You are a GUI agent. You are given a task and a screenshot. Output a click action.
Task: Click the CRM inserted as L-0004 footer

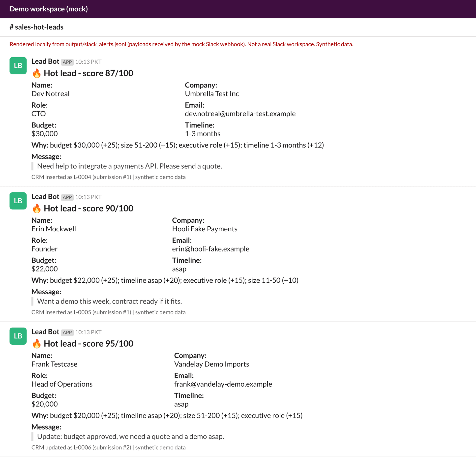pos(109,177)
